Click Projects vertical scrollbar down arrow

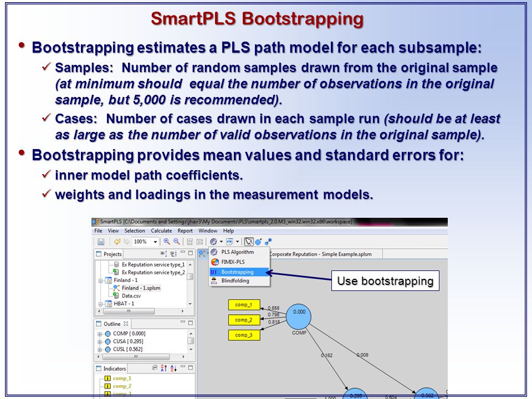coord(190,304)
